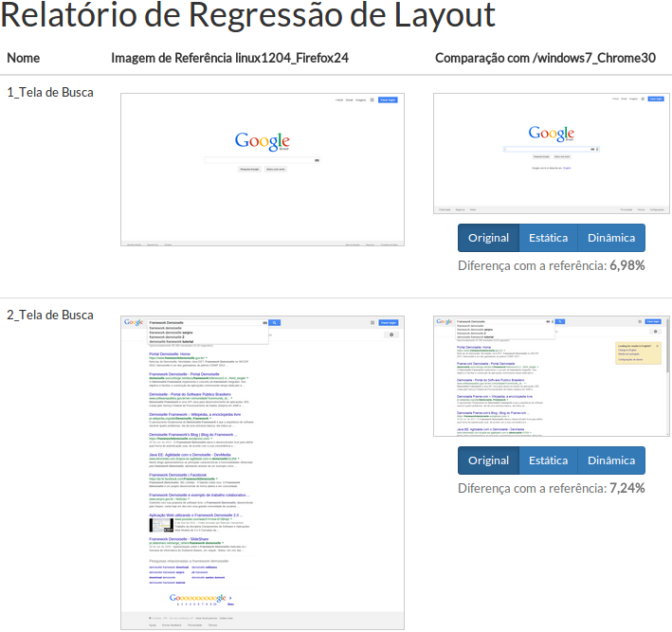
Task: Open reference thumbnail of 2_Tela de Busca
Action: click(x=263, y=473)
